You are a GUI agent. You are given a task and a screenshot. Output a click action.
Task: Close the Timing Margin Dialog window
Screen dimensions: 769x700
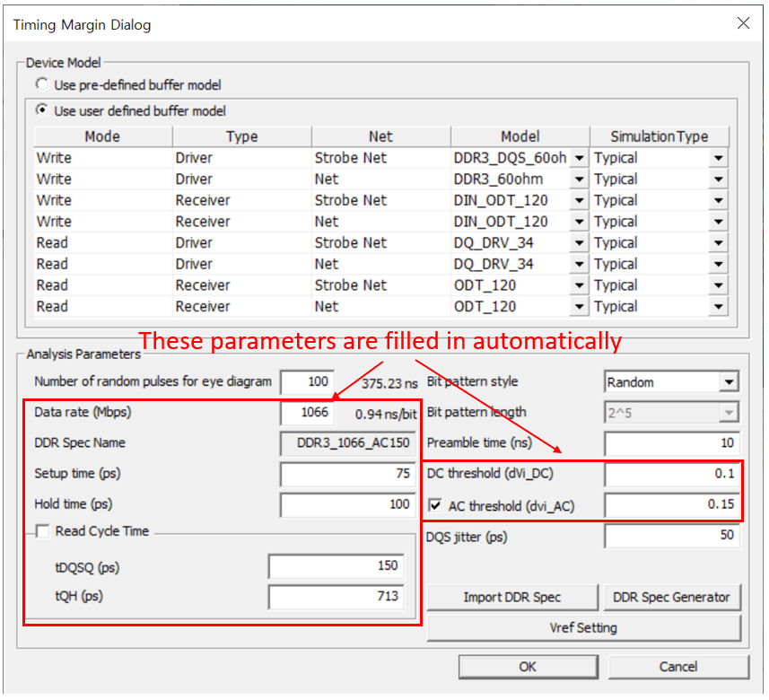point(743,24)
